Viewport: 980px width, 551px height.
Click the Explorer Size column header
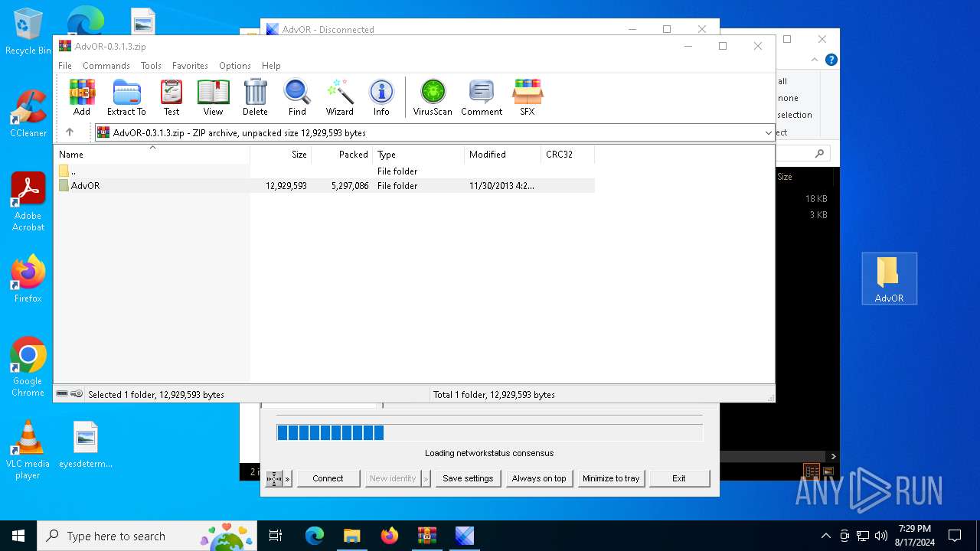pyautogui.click(x=785, y=177)
